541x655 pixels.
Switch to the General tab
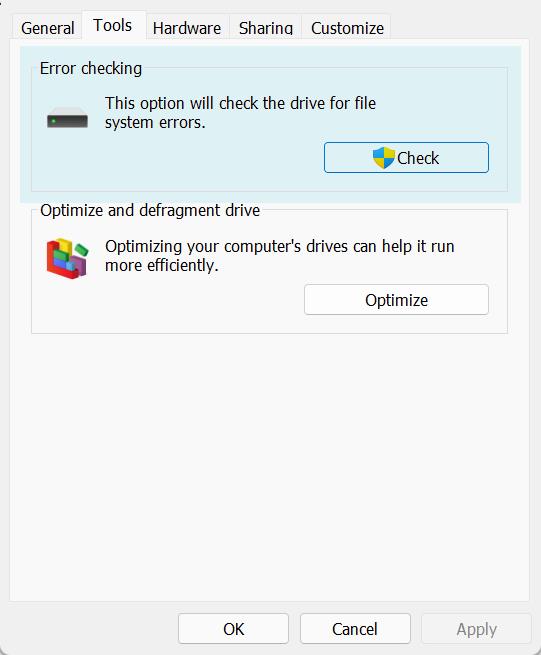click(48, 28)
